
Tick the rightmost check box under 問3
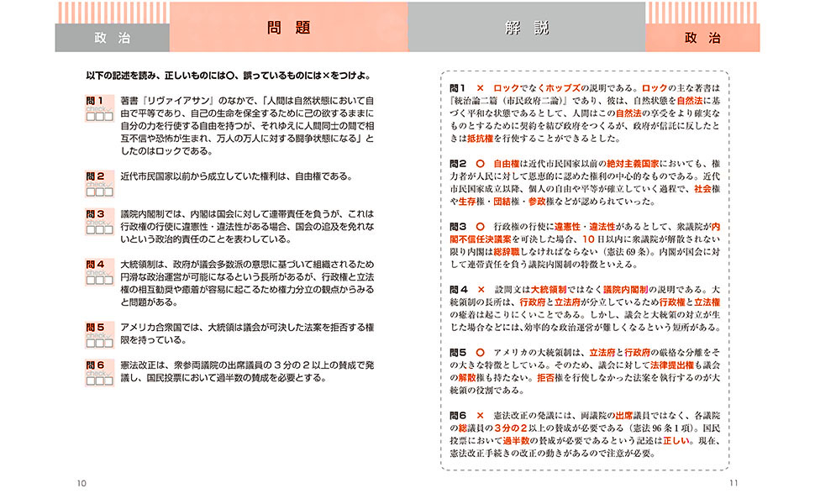(x=108, y=229)
